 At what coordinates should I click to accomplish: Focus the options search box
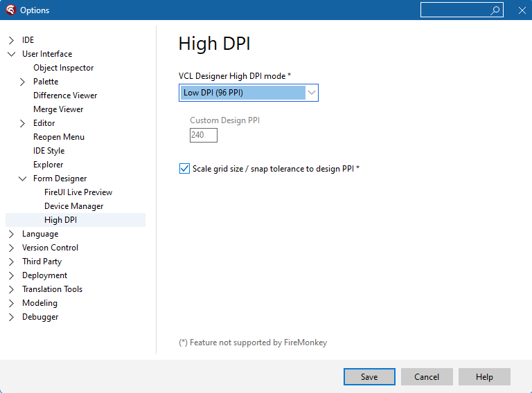click(462, 10)
